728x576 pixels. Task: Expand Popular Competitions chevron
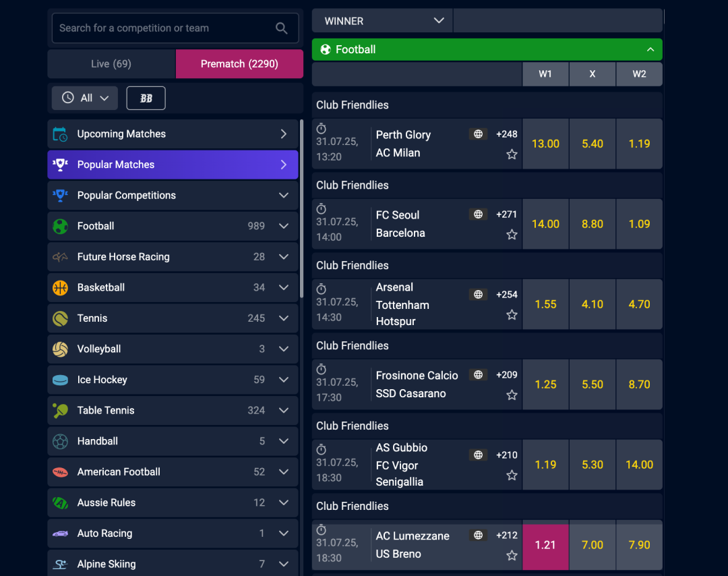[284, 196]
